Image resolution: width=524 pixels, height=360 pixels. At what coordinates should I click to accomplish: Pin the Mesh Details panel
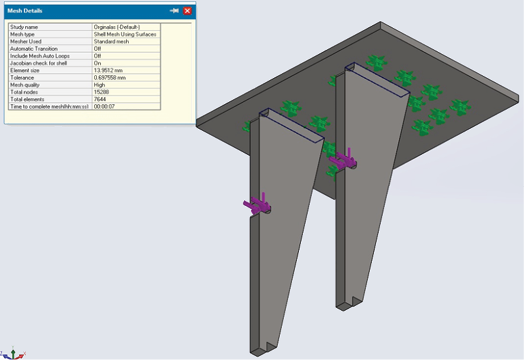click(174, 11)
